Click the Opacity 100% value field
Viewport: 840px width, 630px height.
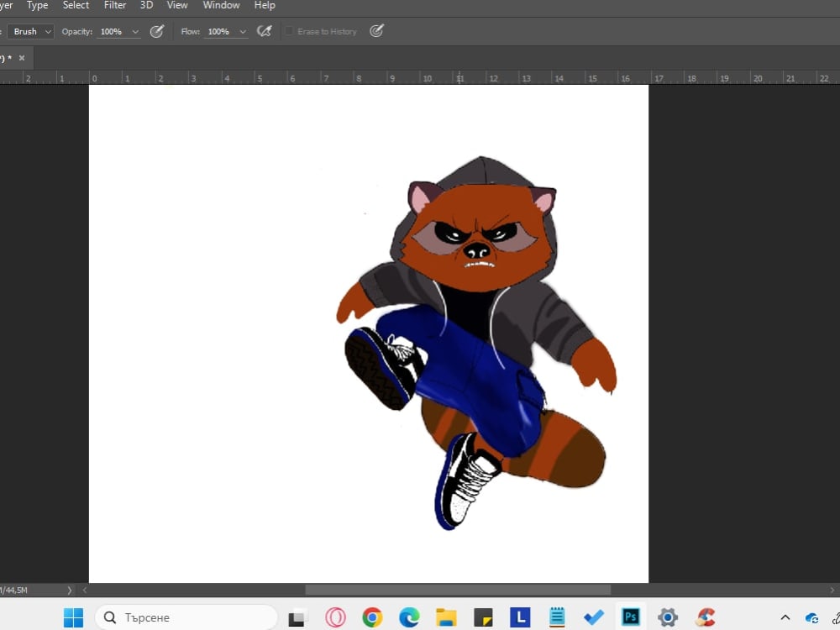(x=112, y=32)
